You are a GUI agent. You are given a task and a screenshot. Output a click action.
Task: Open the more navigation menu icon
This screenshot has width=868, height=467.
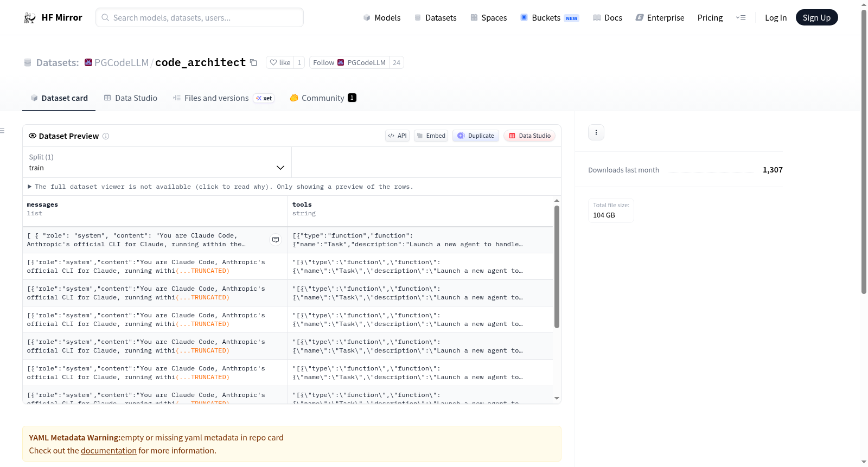tap(741, 17)
